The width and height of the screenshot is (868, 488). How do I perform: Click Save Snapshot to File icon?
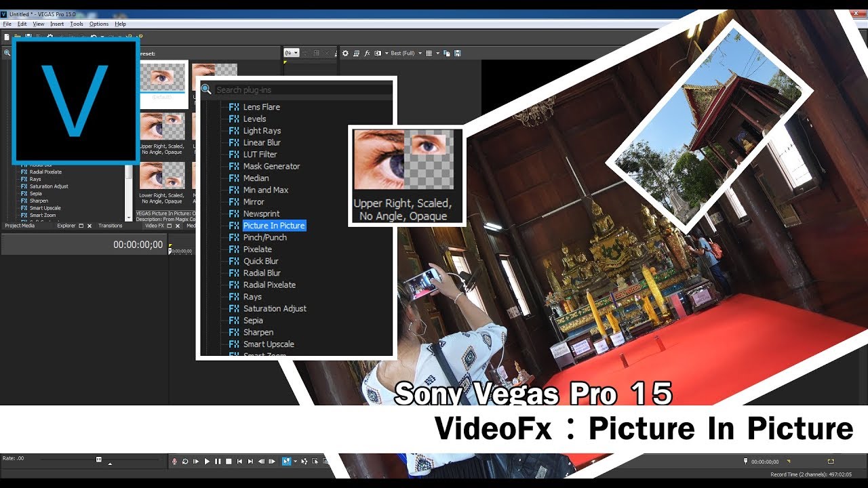(457, 53)
